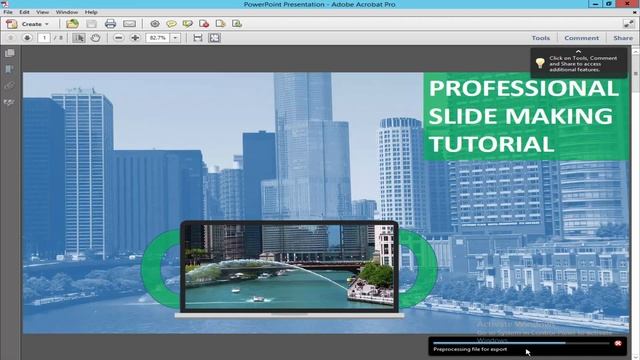This screenshot has width=640, height=360.
Task: Show Signatures side panel
Action: pos(9,102)
